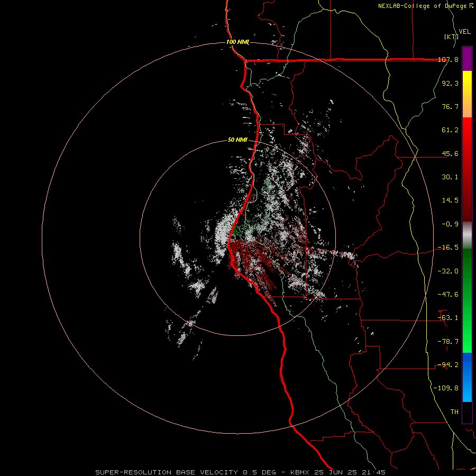The image size is (476, 476).
Task: Click the 100 NMI range ring label
Action: [x=237, y=42]
